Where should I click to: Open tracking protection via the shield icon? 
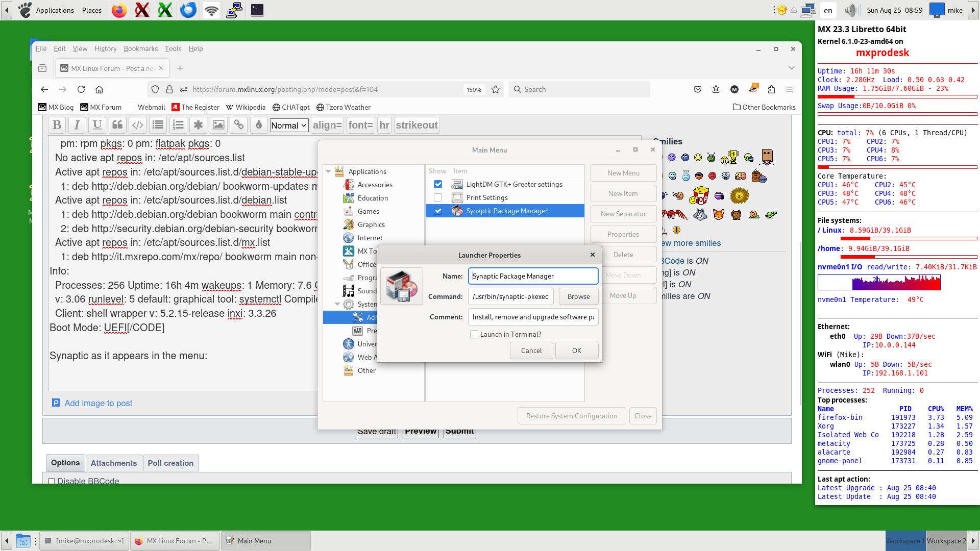tap(155, 89)
